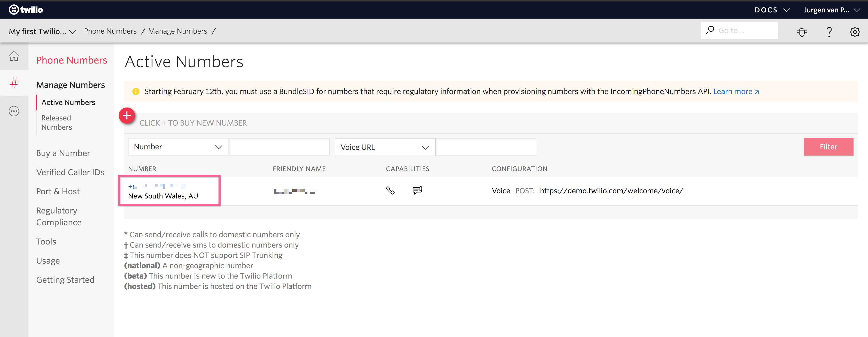This screenshot has width=868, height=337.
Task: Go to Buy a Number
Action: coord(63,153)
